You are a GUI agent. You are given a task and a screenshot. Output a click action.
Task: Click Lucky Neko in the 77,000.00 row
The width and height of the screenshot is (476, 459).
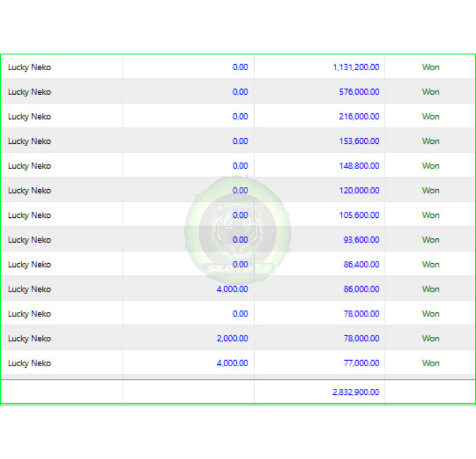[29, 363]
